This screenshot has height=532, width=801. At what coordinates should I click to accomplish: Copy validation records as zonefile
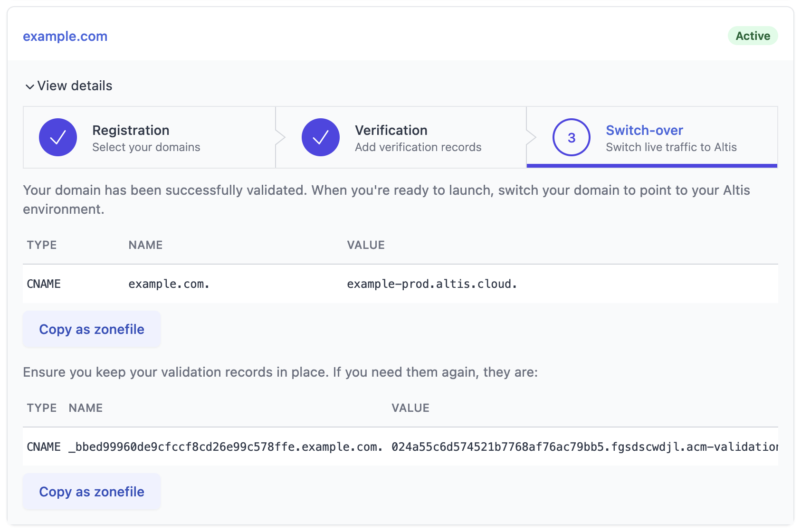pyautogui.click(x=92, y=492)
